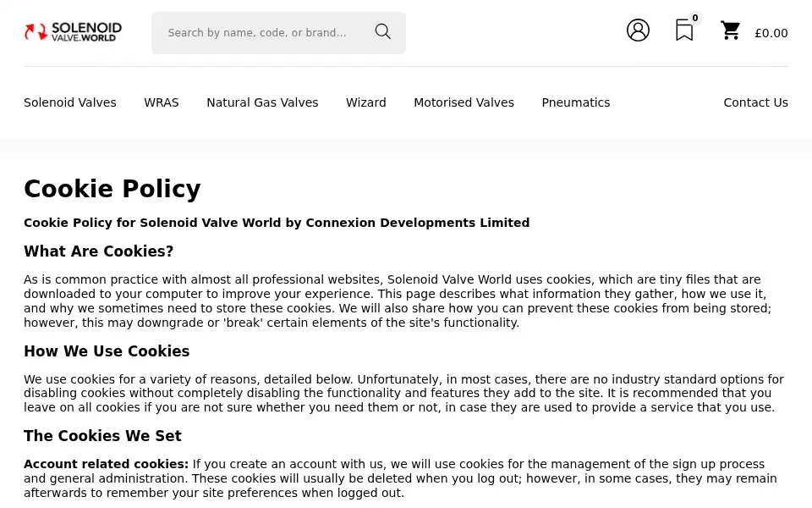Click the 'The Cookies We Set' heading
The image size is (812, 508).
[102, 436]
